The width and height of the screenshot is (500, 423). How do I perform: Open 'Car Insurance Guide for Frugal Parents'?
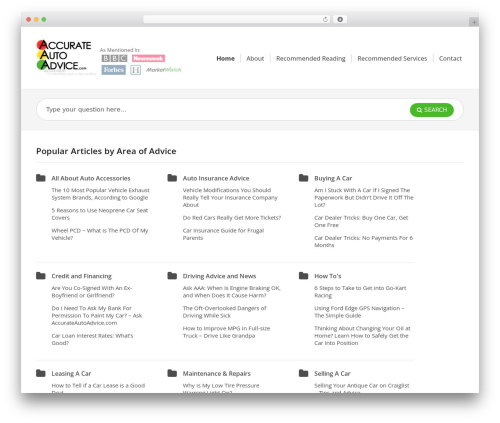tap(223, 234)
